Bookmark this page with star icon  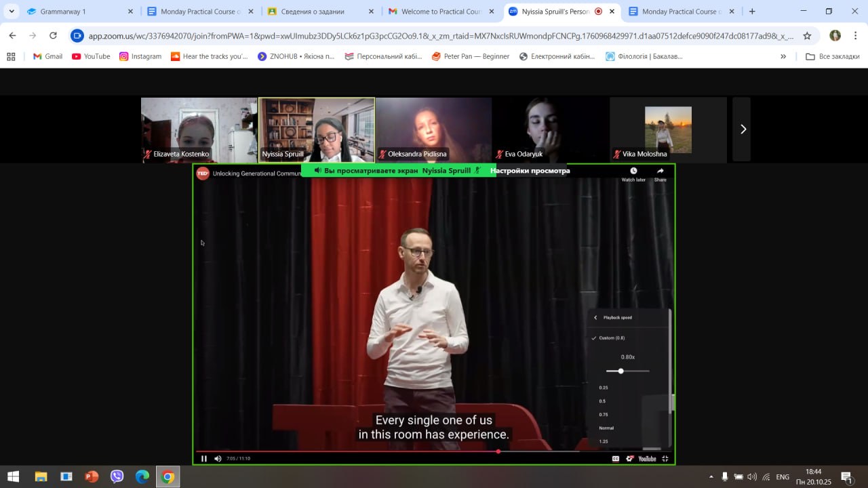(x=807, y=36)
